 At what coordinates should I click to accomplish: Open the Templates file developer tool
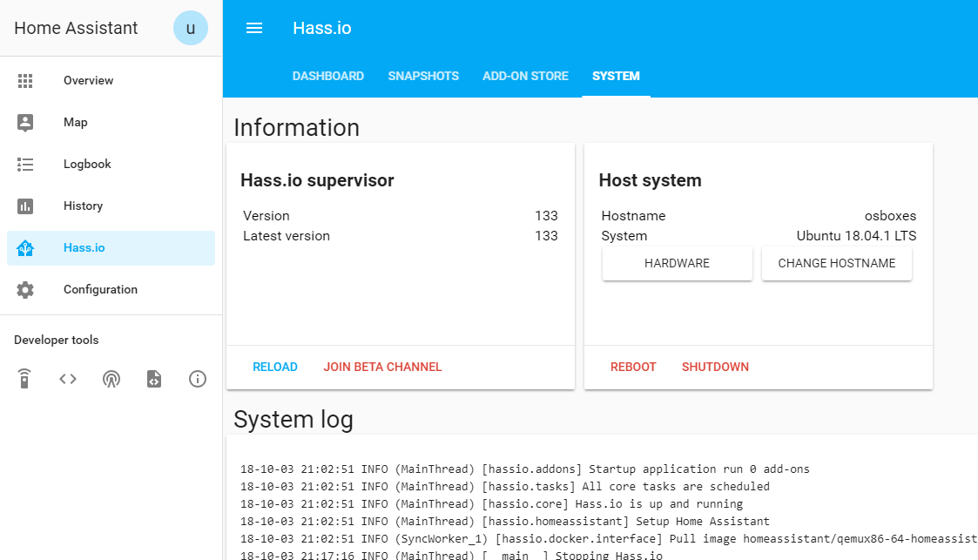[x=154, y=379]
